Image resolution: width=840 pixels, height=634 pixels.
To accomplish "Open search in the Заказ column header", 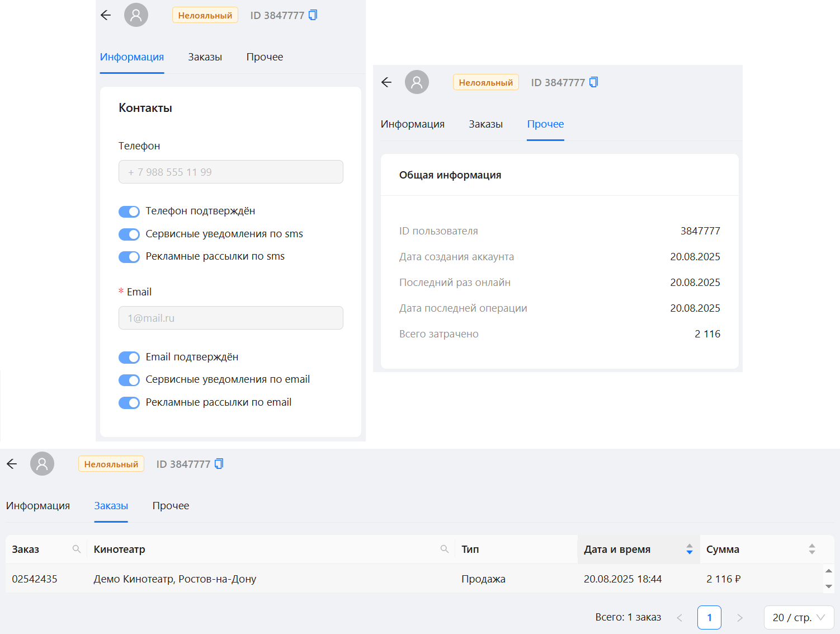I will coord(77,550).
